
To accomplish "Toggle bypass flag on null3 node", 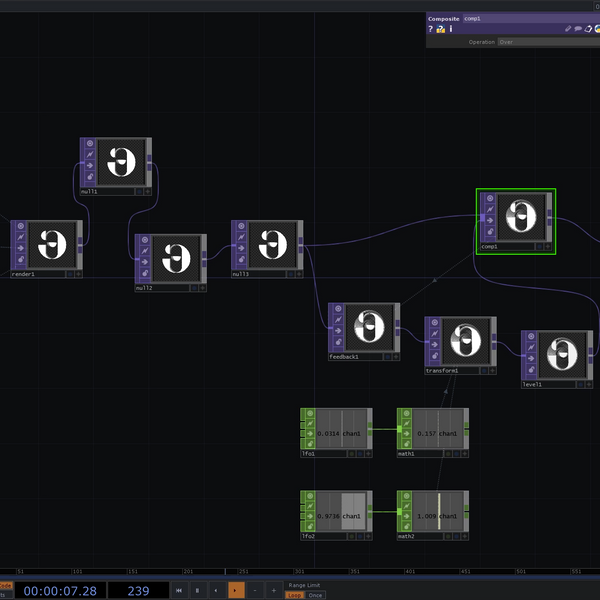I will 241,248.
